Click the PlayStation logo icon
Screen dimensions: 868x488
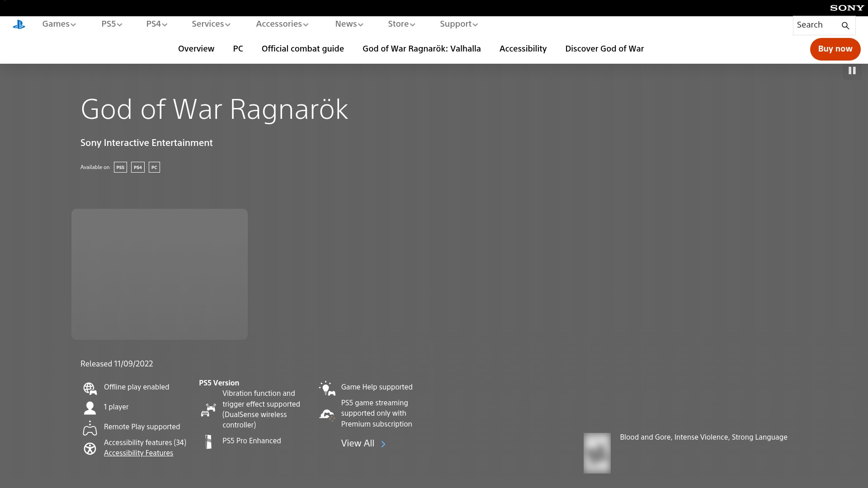pyautogui.click(x=19, y=25)
